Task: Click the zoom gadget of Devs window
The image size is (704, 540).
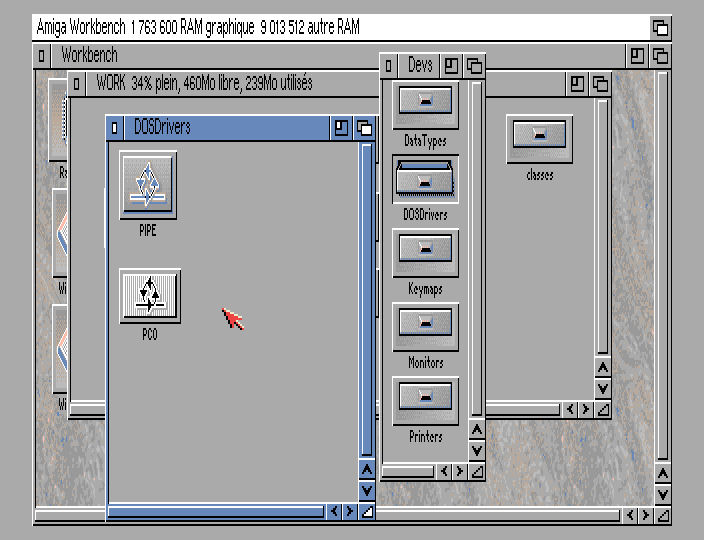Action: pyautogui.click(x=451, y=66)
